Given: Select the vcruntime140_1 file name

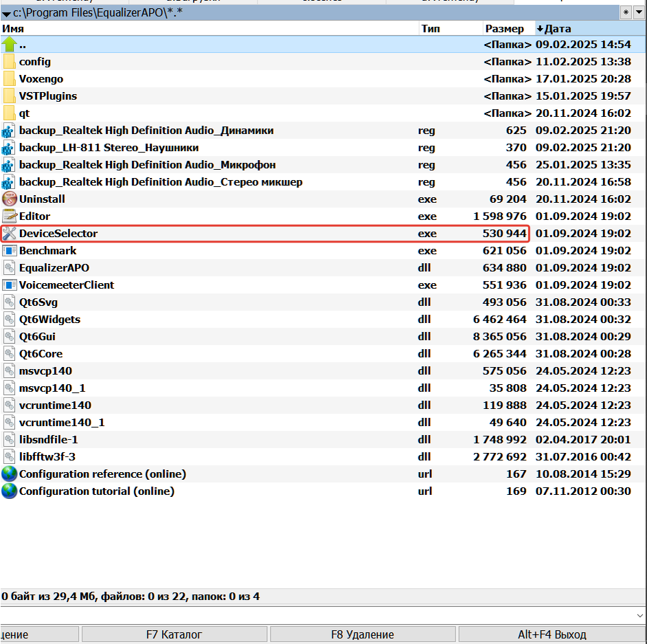Looking at the screenshot, I should (62, 423).
